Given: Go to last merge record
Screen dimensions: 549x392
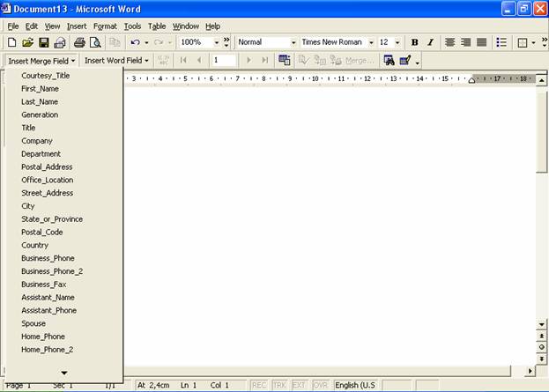Looking at the screenshot, I should pos(264,60).
